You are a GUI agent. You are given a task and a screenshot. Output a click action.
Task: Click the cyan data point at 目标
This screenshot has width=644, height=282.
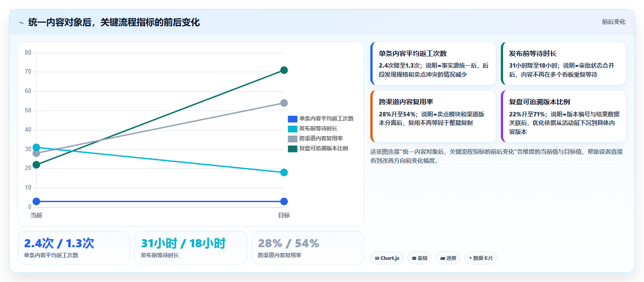pos(284,172)
